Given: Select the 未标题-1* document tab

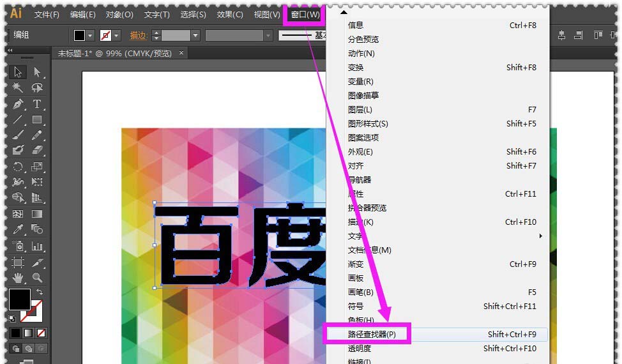Looking at the screenshot, I should click(120, 53).
